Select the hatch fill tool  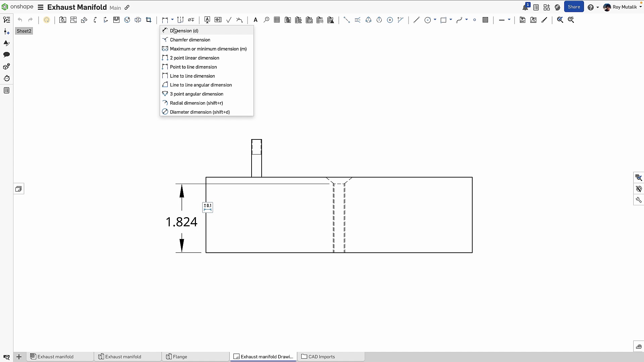pos(485,20)
